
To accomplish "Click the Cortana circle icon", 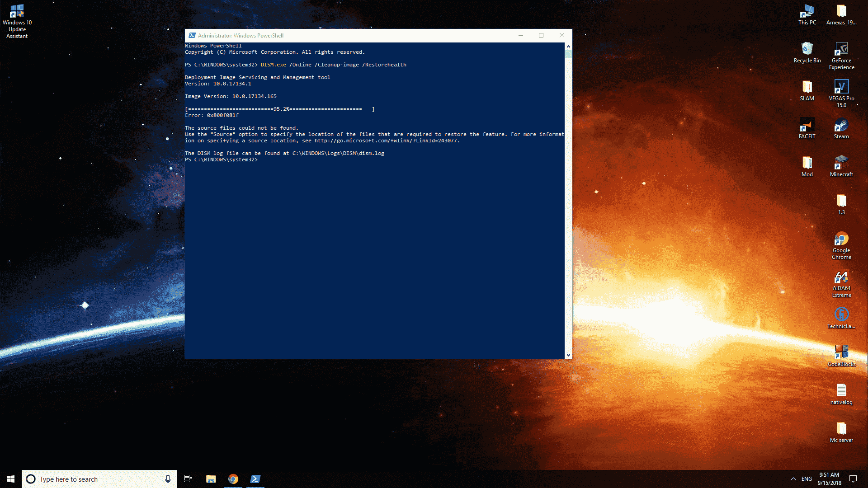I will [x=31, y=479].
